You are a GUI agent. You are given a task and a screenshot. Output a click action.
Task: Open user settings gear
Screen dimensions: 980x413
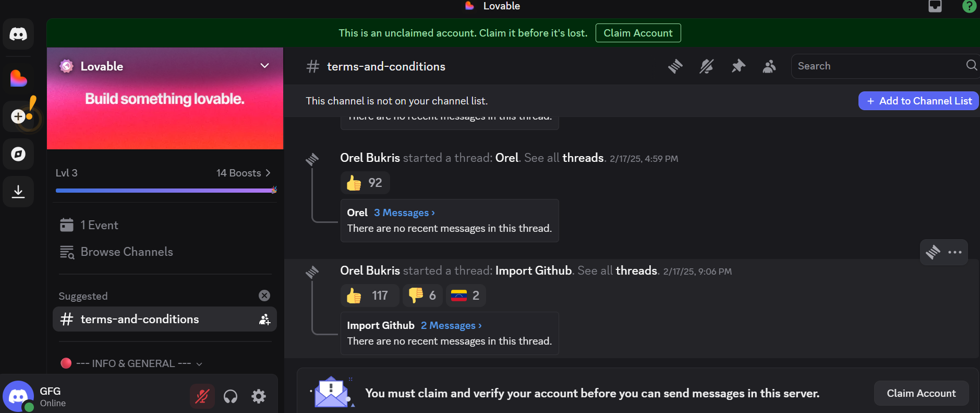point(258,396)
